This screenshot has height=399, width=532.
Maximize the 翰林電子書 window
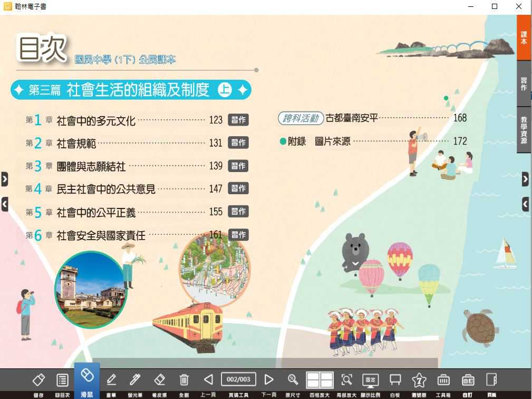pos(495,6)
